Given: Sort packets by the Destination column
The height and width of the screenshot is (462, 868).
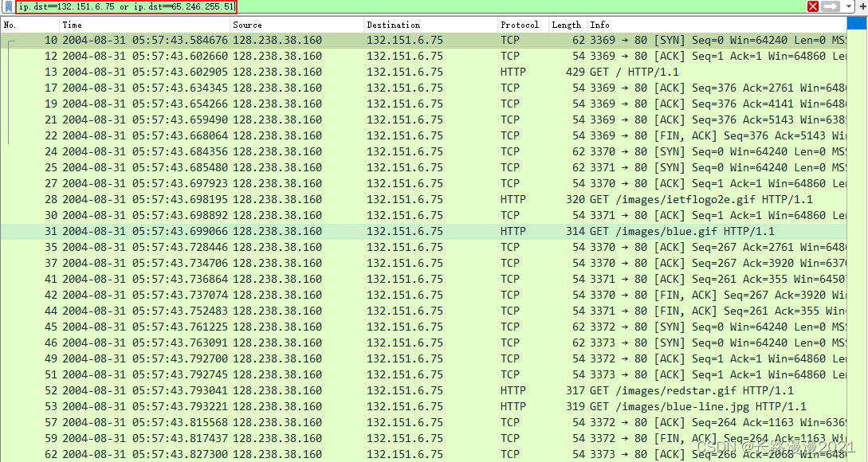Looking at the screenshot, I should point(430,25).
